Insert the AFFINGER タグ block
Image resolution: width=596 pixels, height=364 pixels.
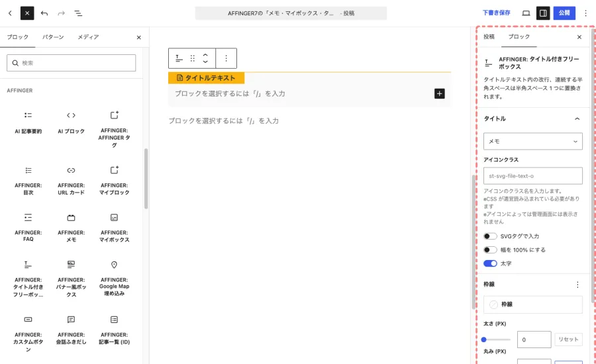(x=114, y=129)
